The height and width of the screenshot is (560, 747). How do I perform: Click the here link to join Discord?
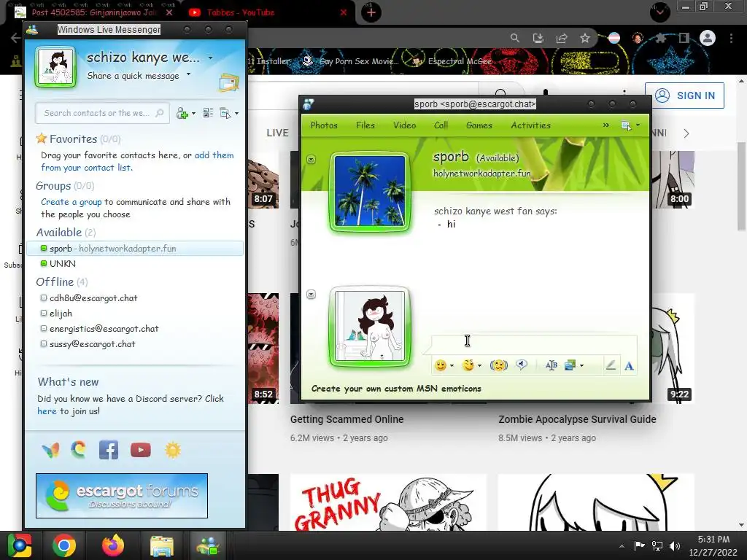tap(47, 411)
